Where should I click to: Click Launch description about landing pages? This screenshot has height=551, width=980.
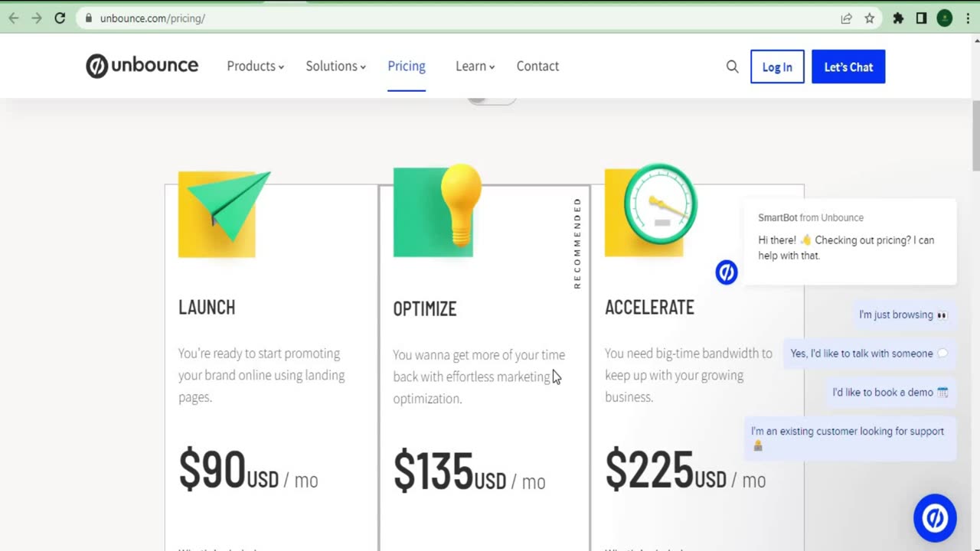click(x=262, y=375)
